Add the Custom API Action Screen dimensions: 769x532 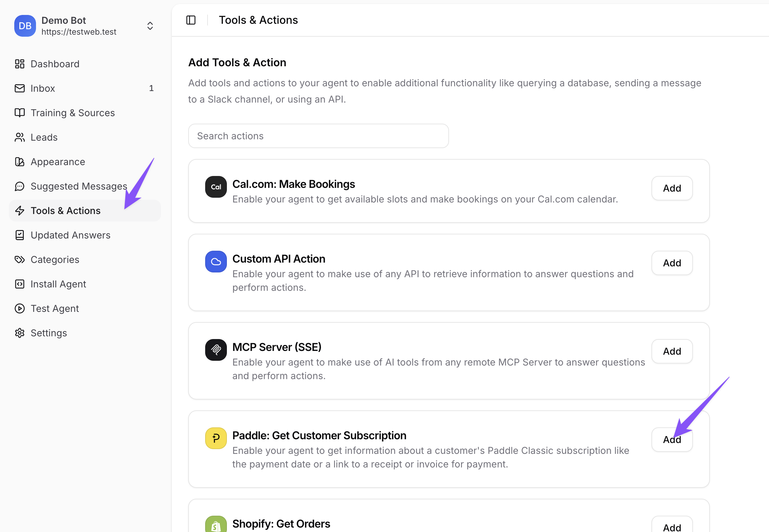[672, 263]
